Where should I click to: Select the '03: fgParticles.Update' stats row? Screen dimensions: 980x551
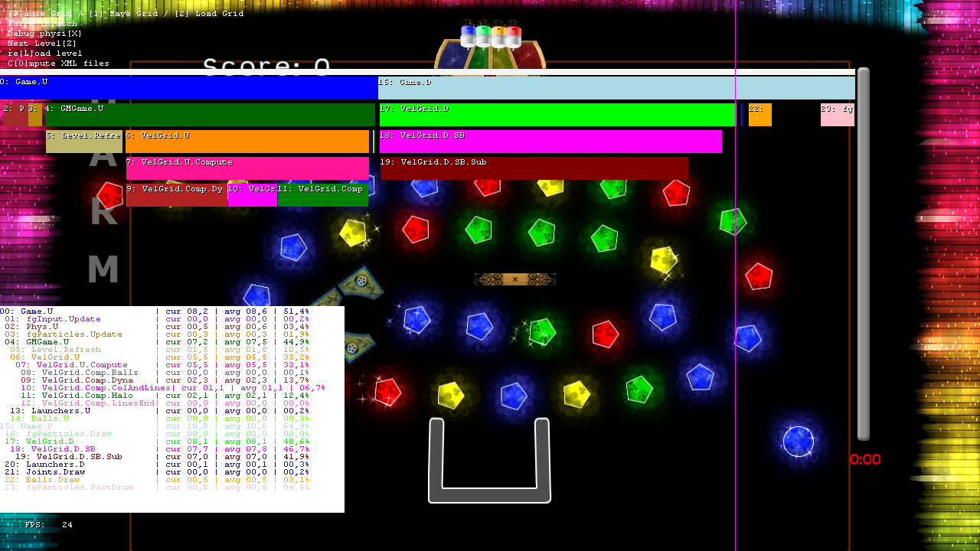[157, 334]
